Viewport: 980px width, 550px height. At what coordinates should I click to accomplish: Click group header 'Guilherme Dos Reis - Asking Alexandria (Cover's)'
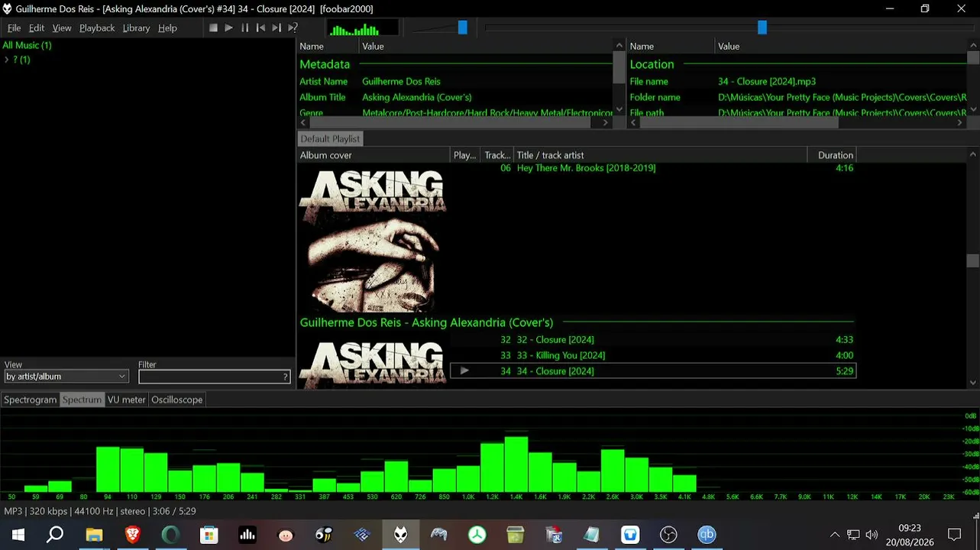[426, 322]
